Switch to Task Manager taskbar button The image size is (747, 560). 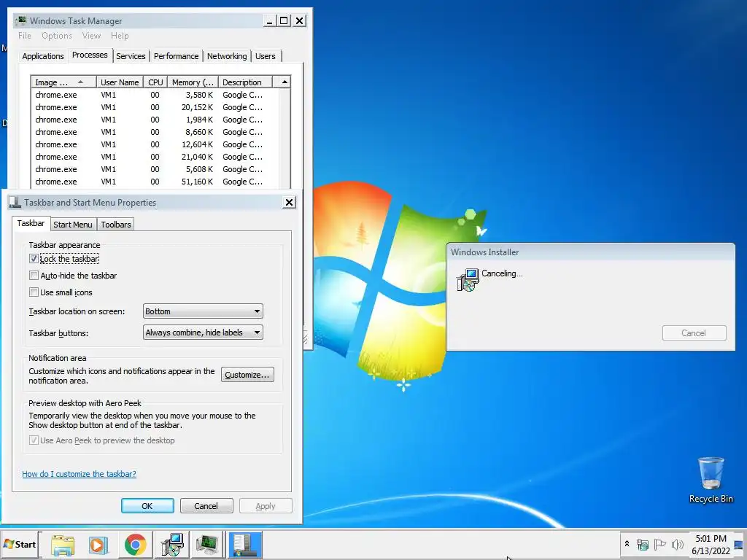click(x=208, y=545)
